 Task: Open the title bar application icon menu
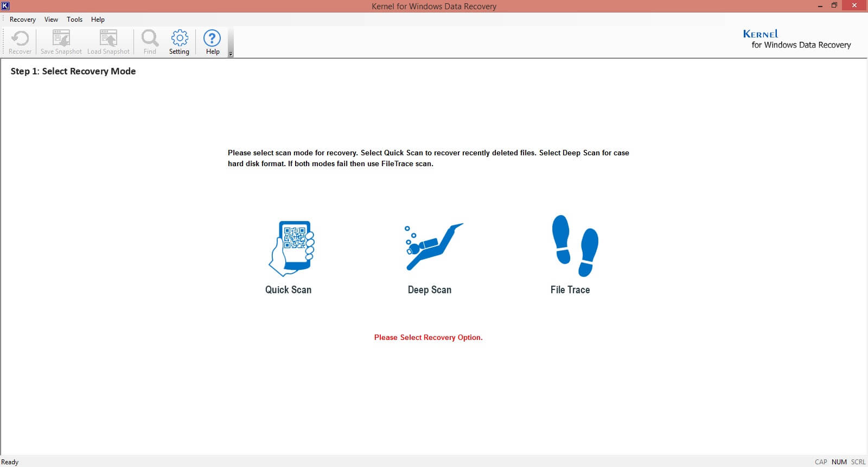(5, 6)
